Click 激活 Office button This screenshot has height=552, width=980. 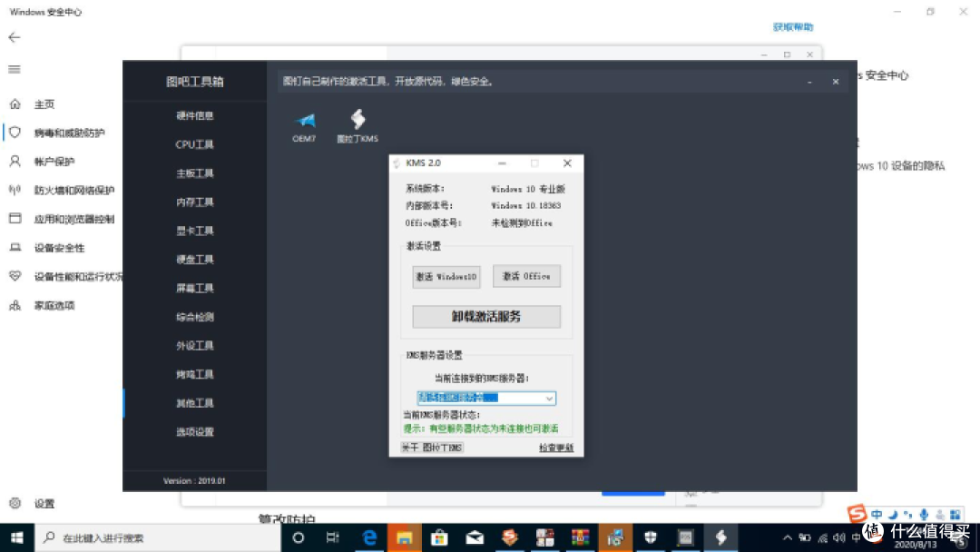[526, 276]
